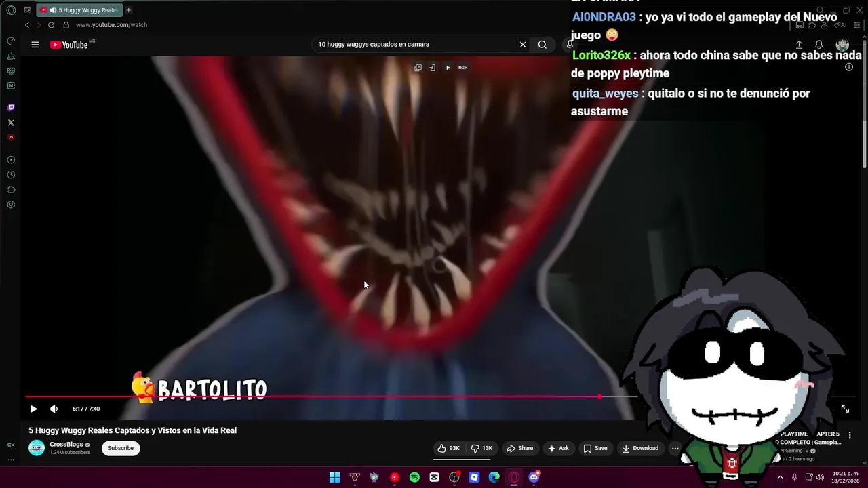This screenshot has height=488, width=868.
Task: Open the CrossBlogs channel avatar
Action: [x=37, y=448]
